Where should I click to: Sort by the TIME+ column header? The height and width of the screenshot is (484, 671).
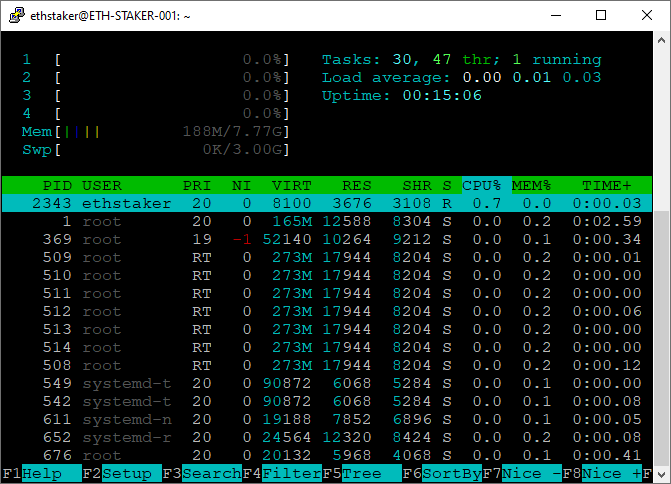tap(607, 186)
